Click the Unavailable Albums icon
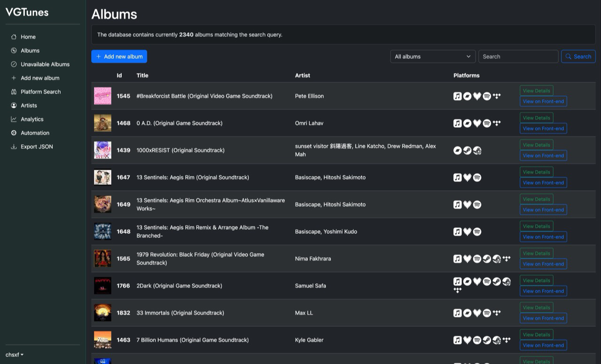Viewport: 601px width, 364px height. coord(15,64)
